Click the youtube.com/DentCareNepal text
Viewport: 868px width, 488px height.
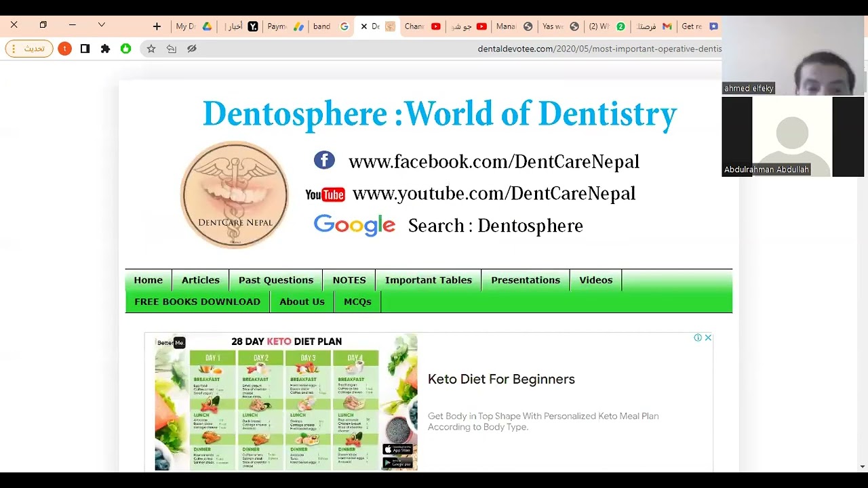(494, 194)
